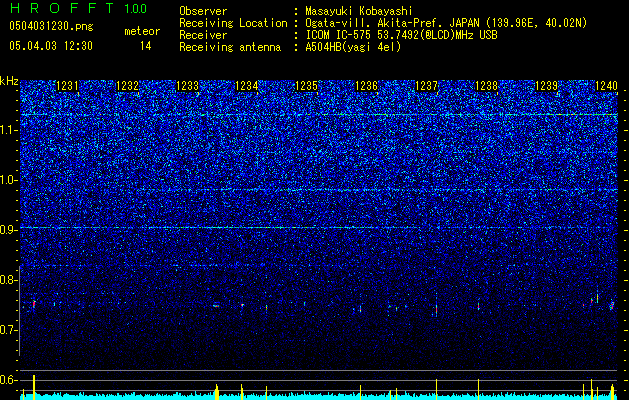Click the 1238 time marker
Image resolution: width=629 pixels, height=400 pixels.
point(486,86)
